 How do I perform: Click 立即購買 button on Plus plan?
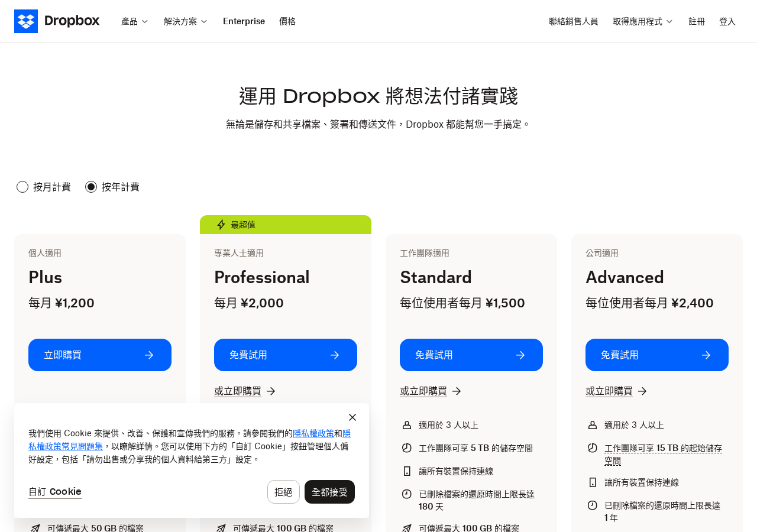[100, 355]
